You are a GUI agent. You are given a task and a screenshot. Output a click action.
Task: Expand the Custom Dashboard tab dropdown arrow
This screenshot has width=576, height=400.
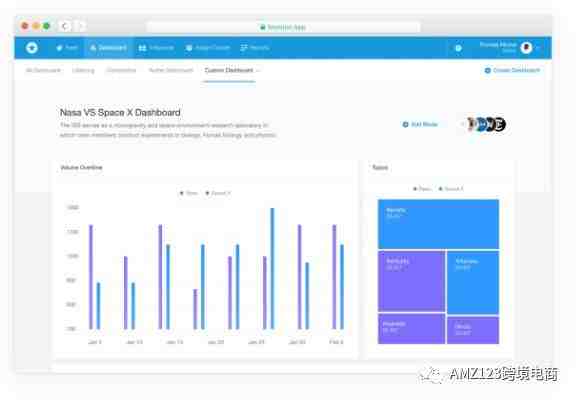click(x=258, y=70)
